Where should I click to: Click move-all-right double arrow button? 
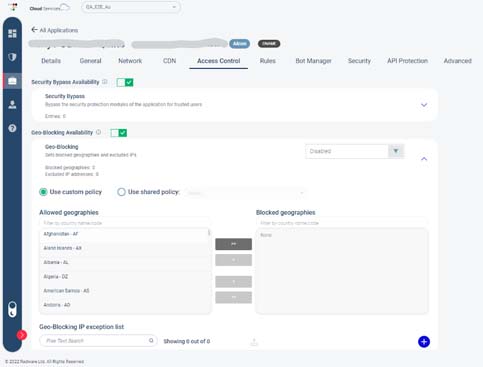tap(233, 244)
